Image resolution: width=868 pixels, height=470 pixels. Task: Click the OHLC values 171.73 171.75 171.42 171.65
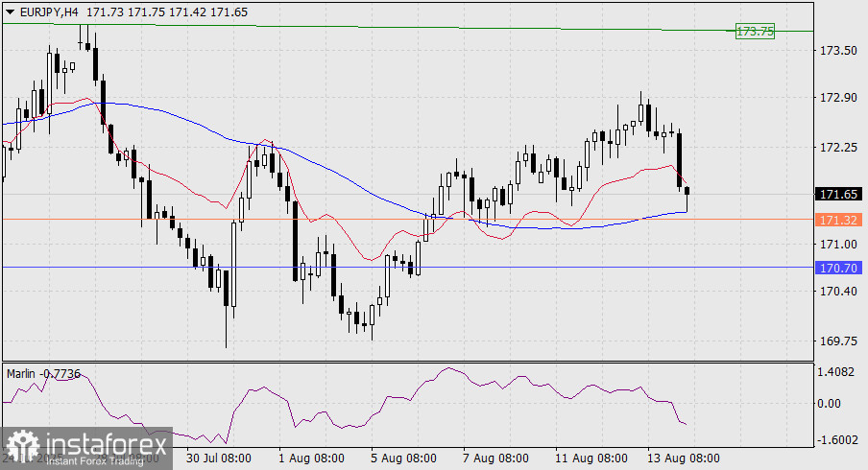click(167, 12)
